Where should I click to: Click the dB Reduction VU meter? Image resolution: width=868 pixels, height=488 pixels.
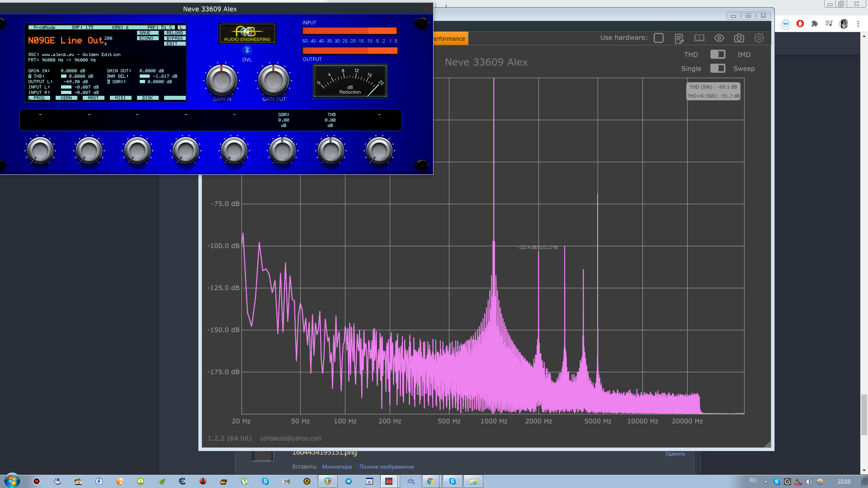(350, 81)
